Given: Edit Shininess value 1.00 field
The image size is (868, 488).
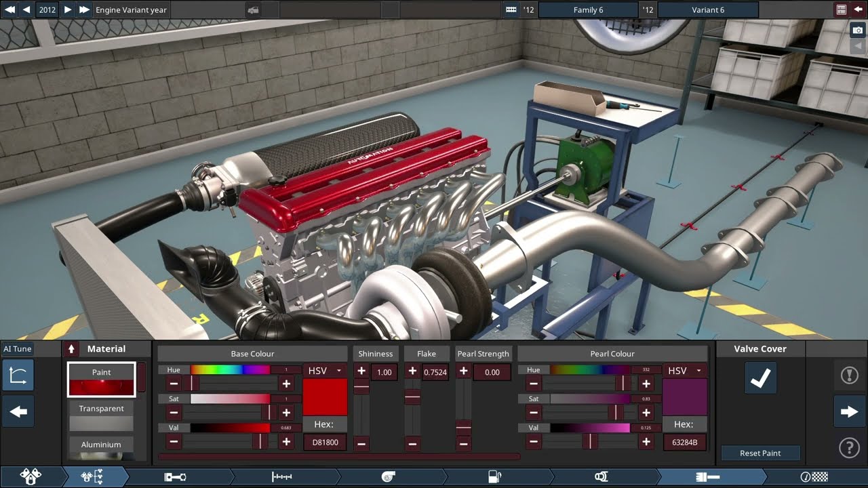Looking at the screenshot, I should tap(384, 372).
